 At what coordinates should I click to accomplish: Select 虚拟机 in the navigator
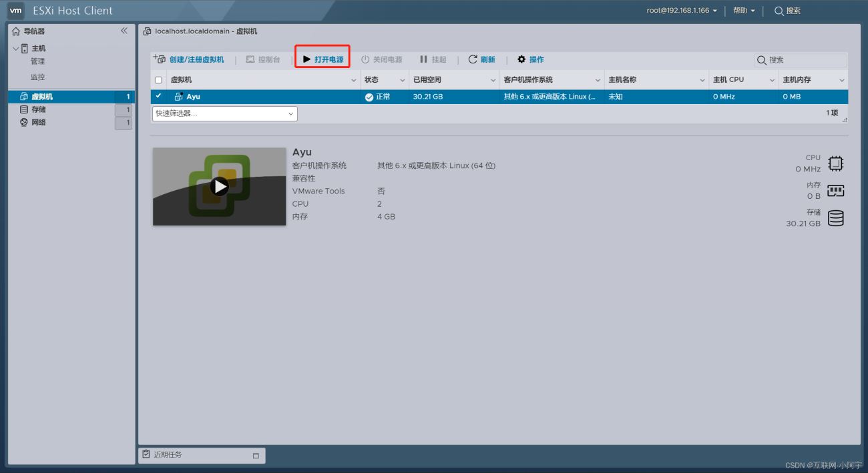tap(71, 97)
